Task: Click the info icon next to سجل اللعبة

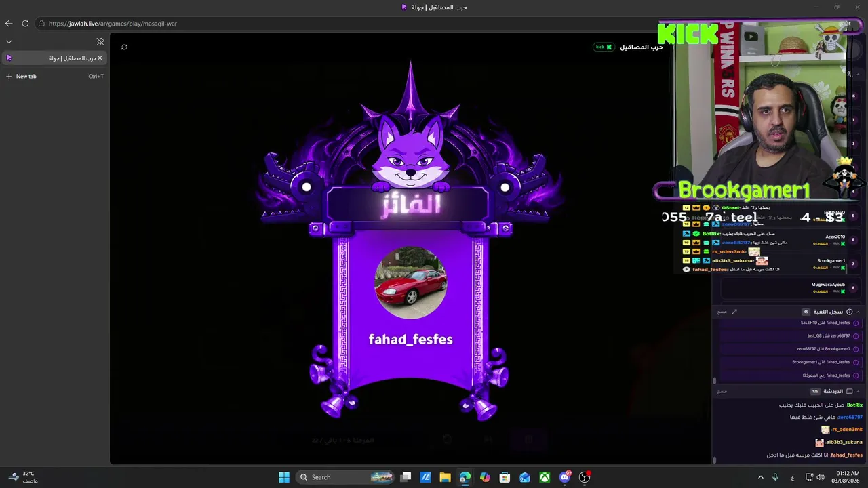Action: pyautogui.click(x=849, y=312)
